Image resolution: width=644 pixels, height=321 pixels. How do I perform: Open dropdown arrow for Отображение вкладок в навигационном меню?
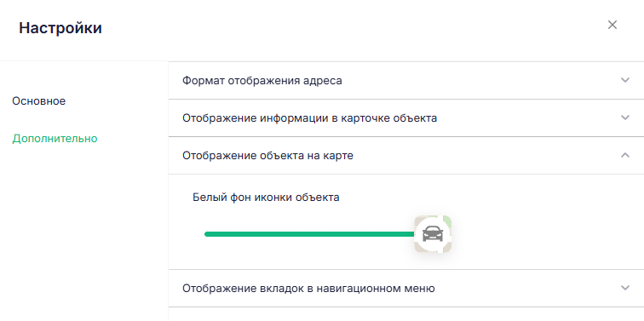tap(625, 288)
